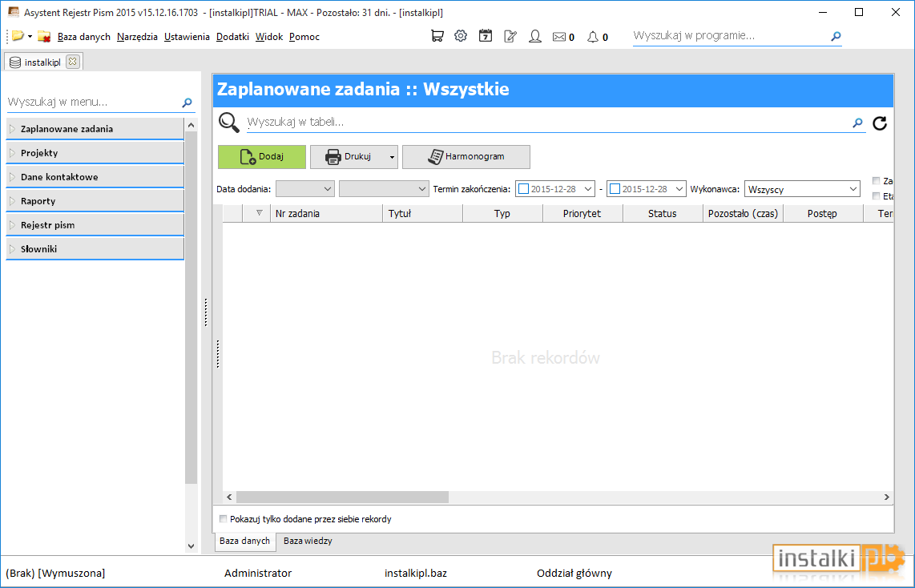Click the notes edit pencil icon
The width and height of the screenshot is (915, 588).
coord(510,36)
